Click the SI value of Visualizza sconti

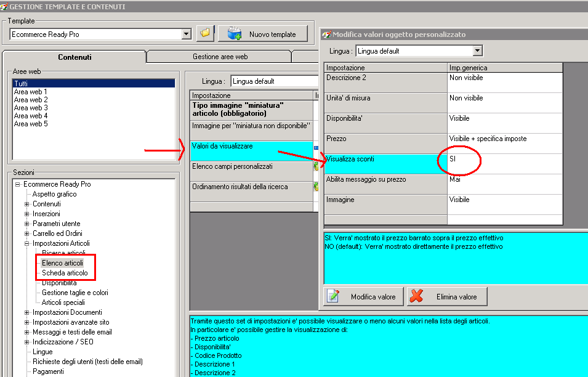point(453,159)
